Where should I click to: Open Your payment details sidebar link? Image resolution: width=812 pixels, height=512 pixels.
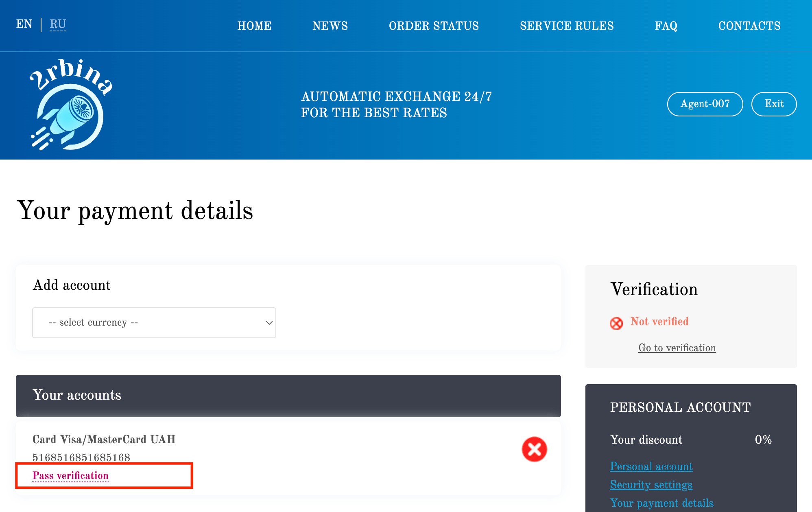662,503
